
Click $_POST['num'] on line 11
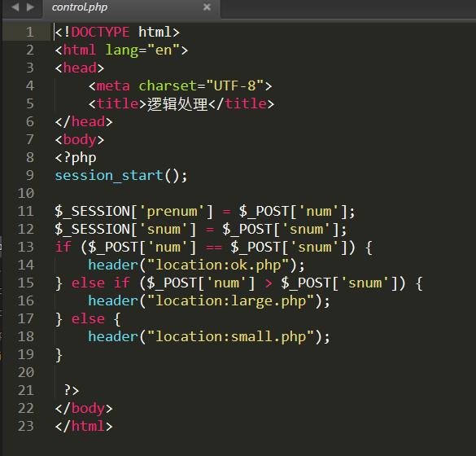pyautogui.click(x=293, y=211)
